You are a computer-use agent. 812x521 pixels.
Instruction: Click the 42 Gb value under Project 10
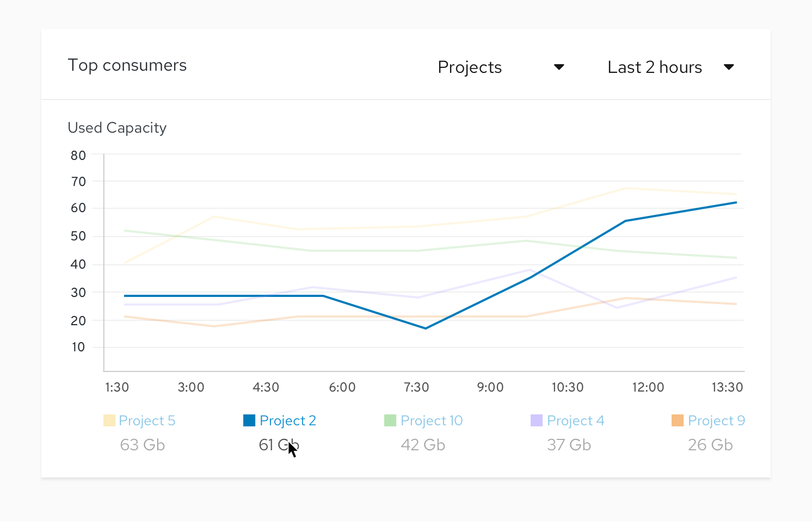click(423, 445)
